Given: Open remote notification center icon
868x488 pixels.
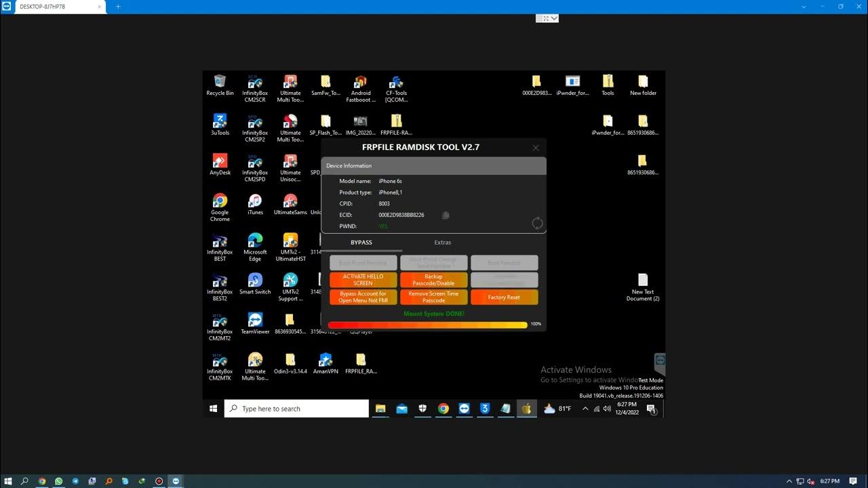Looking at the screenshot, I should point(651,409).
